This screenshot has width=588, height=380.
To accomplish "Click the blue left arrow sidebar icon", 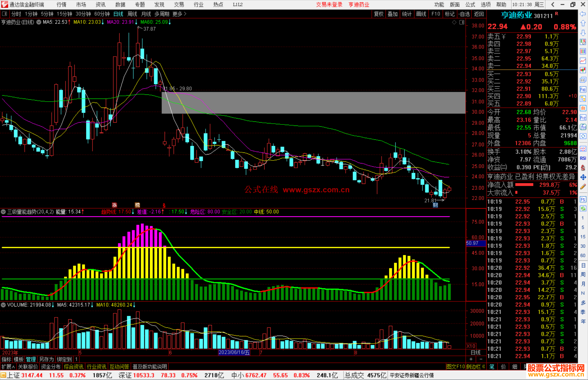I will pos(583,14).
